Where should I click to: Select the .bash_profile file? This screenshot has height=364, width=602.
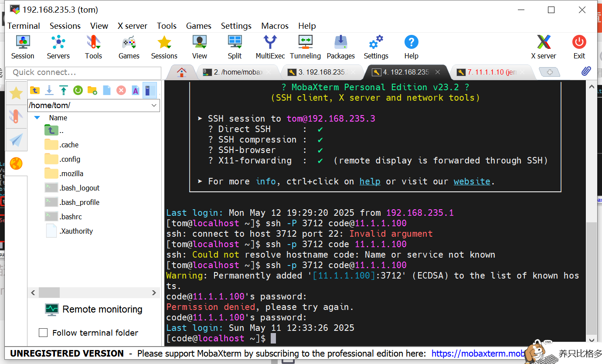tap(72, 202)
